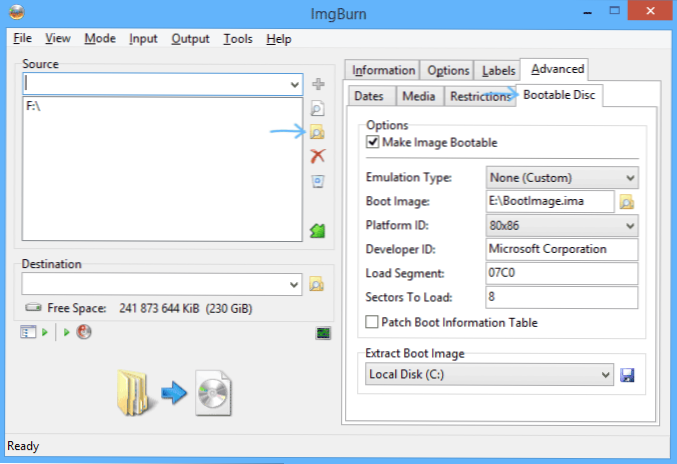Viewport: 677px width, 464px height.
Task: Click the green calculator arrow icon
Action: tap(317, 231)
